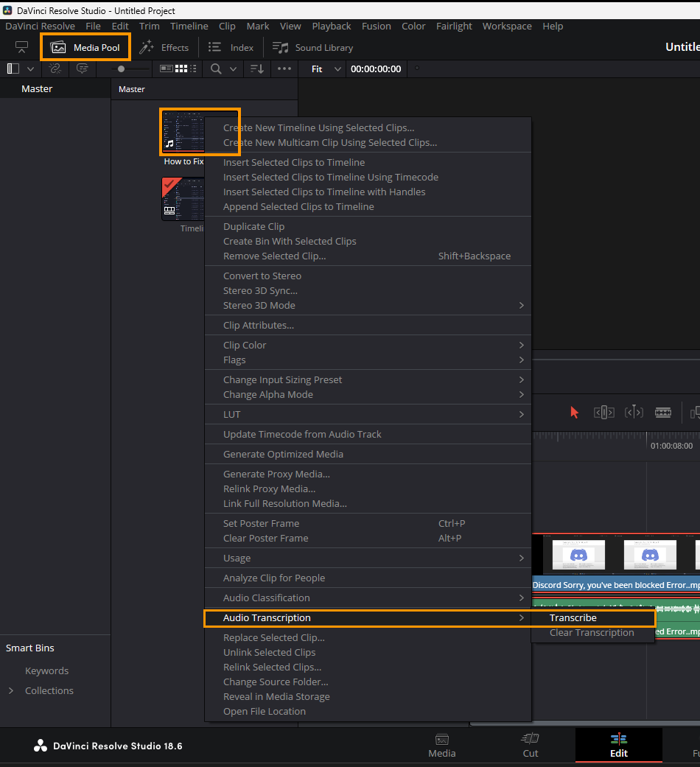
Task: Expand the Flags submenu arrow
Action: click(522, 360)
